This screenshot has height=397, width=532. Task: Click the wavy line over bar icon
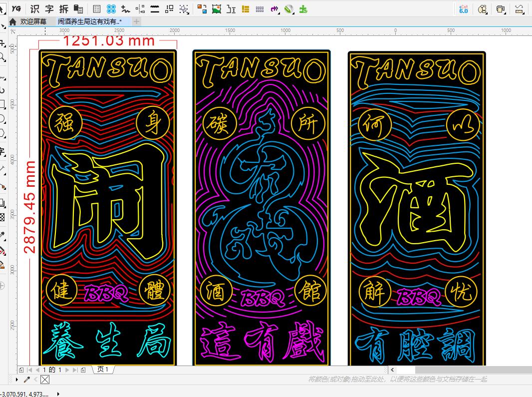click(x=155, y=9)
